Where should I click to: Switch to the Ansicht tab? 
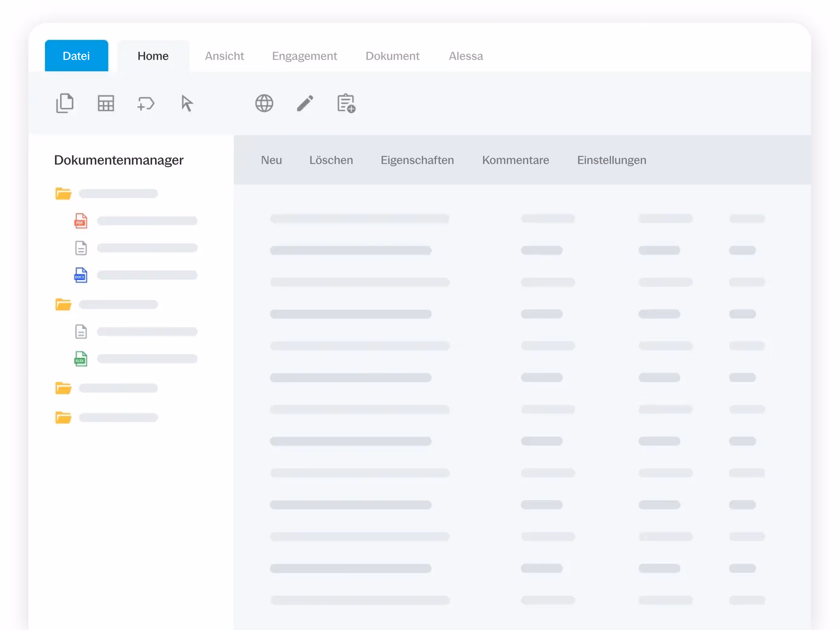[224, 56]
